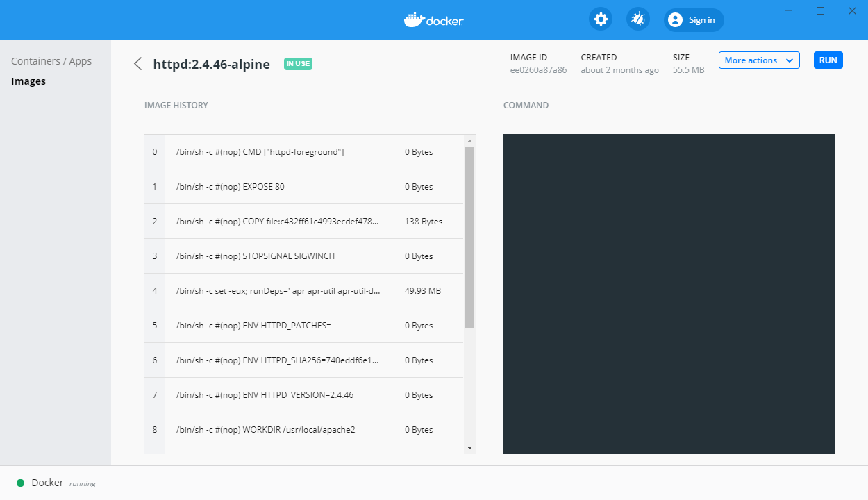The height and width of the screenshot is (500, 868).
Task: Click the 138 Bytes size value
Action: click(x=424, y=222)
